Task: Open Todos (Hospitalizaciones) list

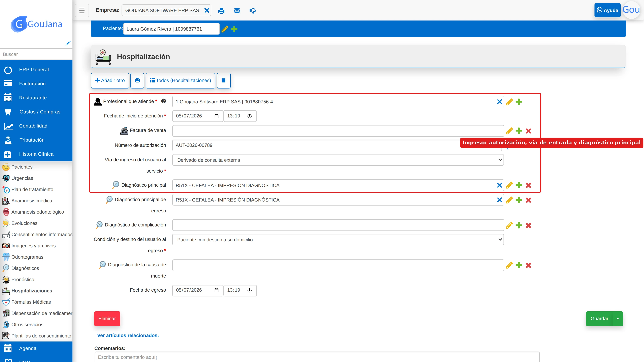Action: point(181,80)
